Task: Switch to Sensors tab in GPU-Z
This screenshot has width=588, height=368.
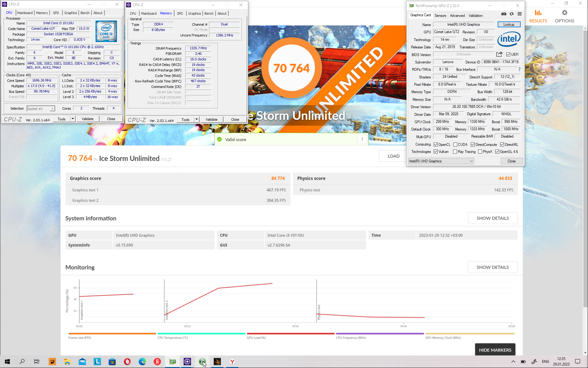Action: (x=440, y=16)
